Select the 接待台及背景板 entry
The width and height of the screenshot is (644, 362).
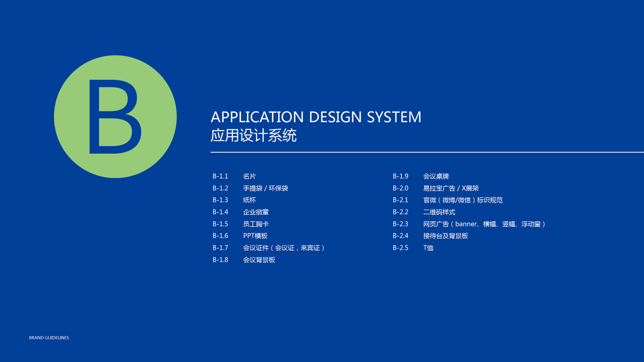coord(446,236)
